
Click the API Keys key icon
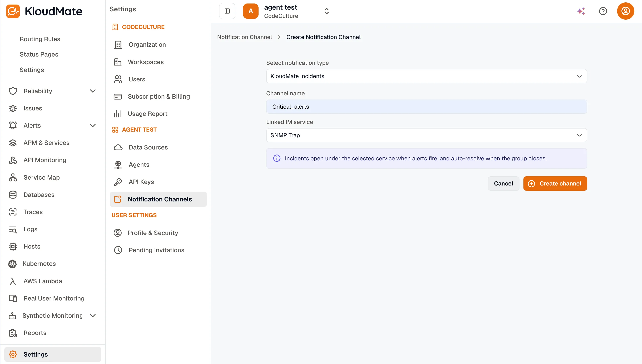click(118, 182)
